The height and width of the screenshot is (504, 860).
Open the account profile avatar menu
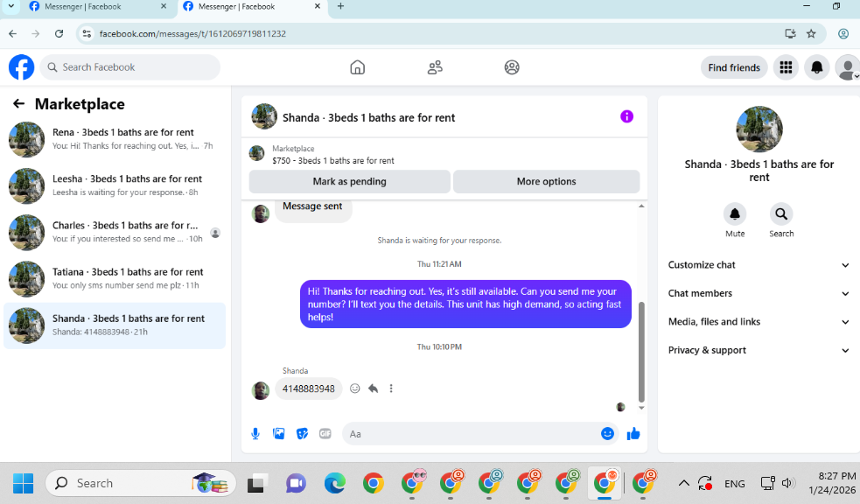848,67
